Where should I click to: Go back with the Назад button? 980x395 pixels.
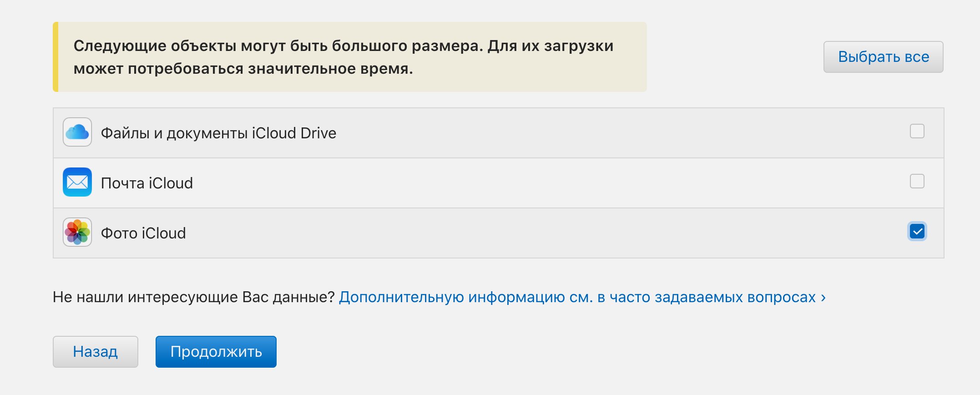pyautogui.click(x=96, y=352)
